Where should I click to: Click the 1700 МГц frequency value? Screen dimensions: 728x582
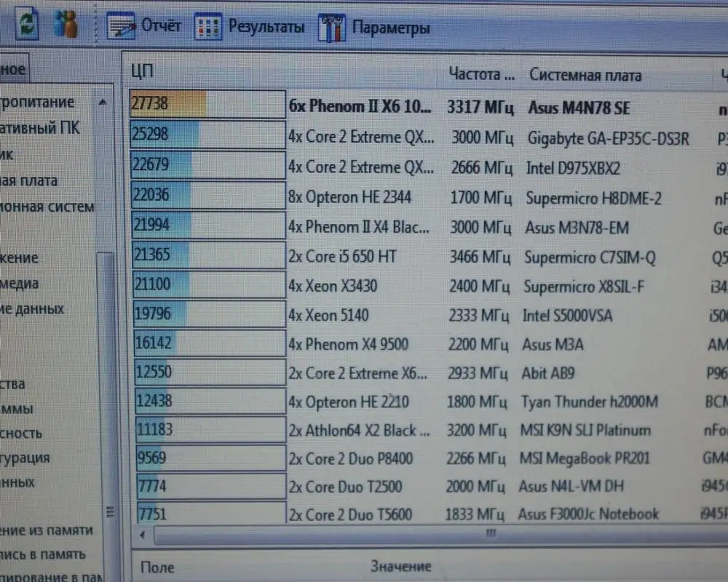tap(481, 198)
